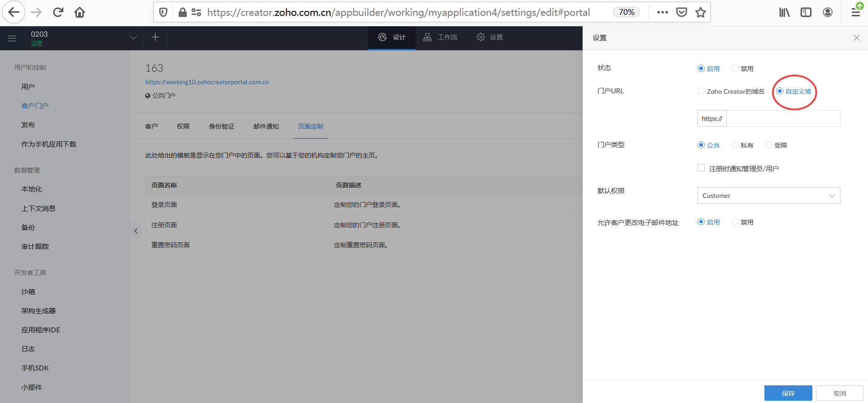Viewport: 868px width, 403px height.
Task: Bookmark this page with star icon
Action: click(x=701, y=12)
